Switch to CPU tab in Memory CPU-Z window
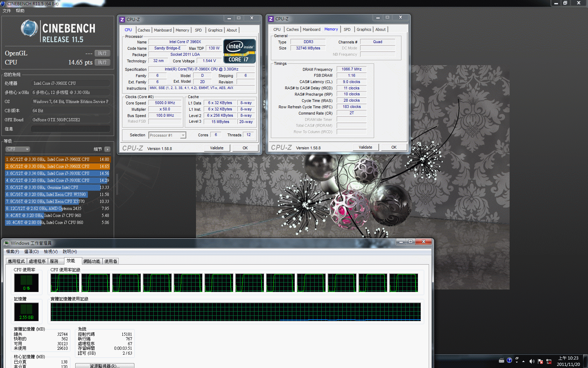This screenshot has width=588, height=368. coord(277,29)
